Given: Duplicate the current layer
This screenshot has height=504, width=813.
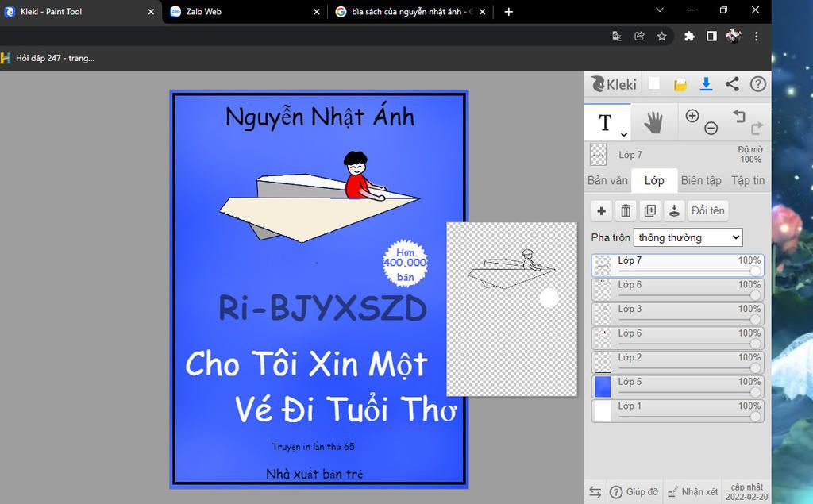Looking at the screenshot, I should coord(649,210).
